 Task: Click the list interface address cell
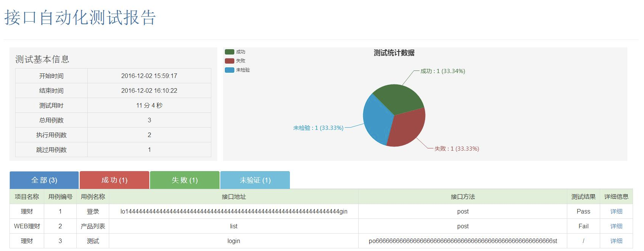(234, 226)
